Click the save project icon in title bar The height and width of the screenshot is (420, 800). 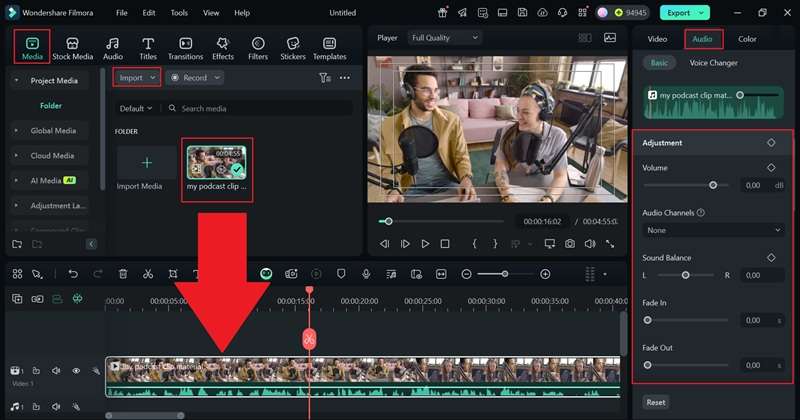tap(522, 13)
